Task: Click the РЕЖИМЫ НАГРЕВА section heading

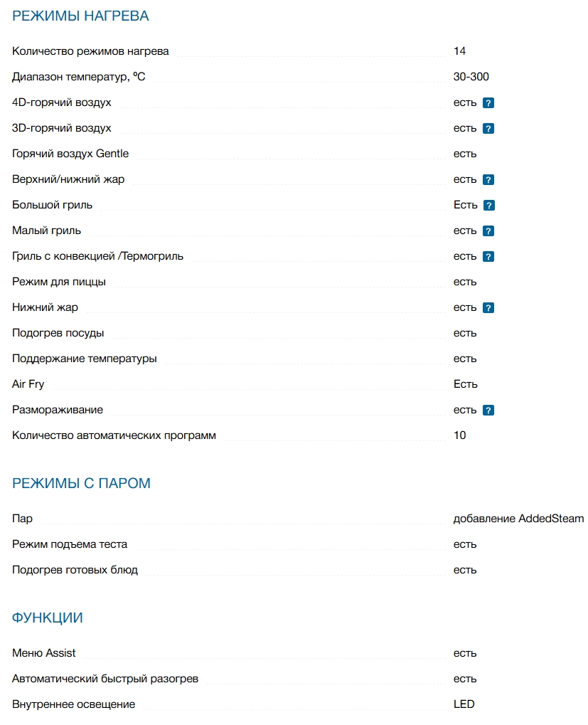Action: (x=80, y=16)
